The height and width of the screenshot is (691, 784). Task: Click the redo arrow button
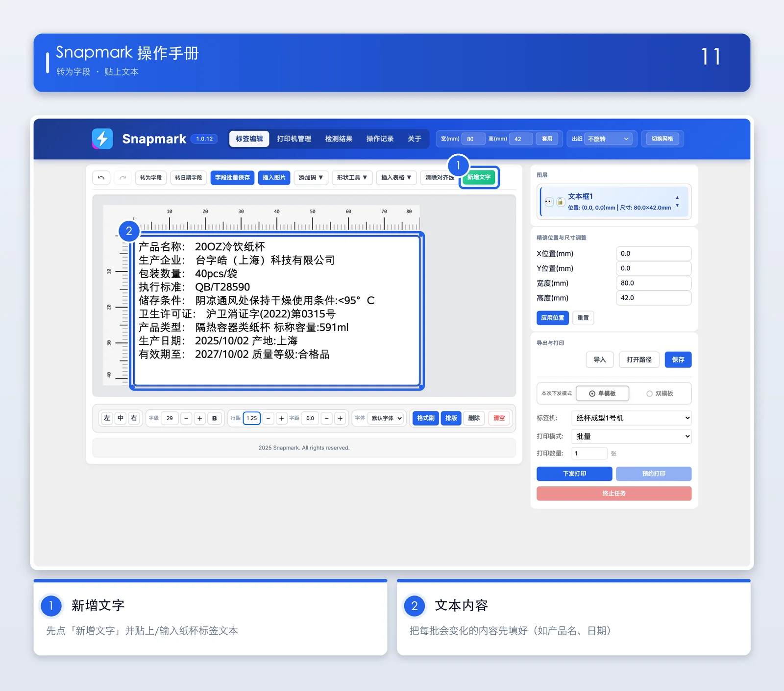123,178
